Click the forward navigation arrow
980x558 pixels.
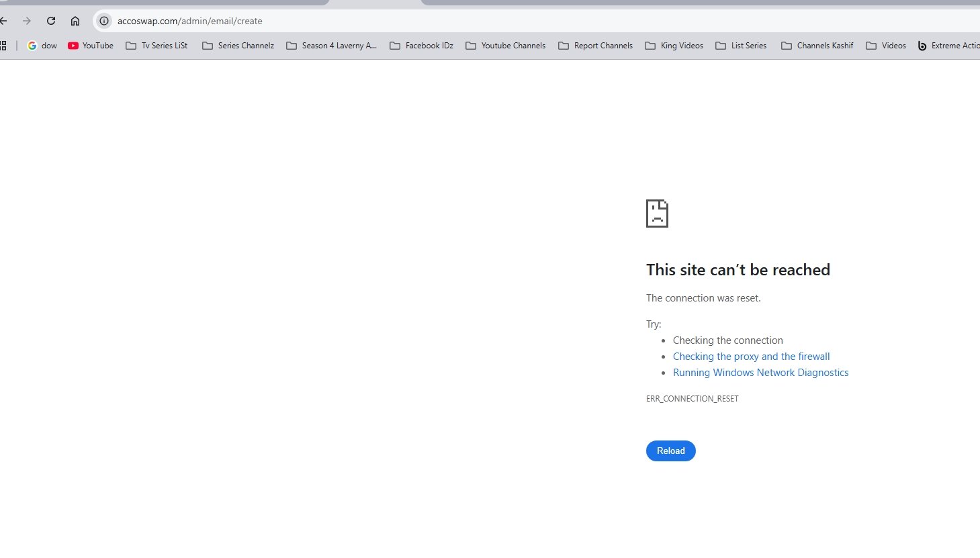(x=27, y=21)
